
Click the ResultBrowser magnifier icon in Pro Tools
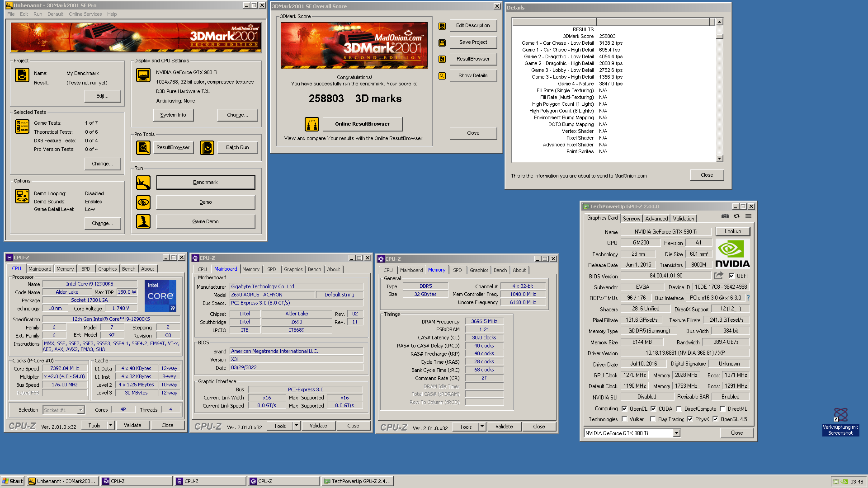point(143,148)
